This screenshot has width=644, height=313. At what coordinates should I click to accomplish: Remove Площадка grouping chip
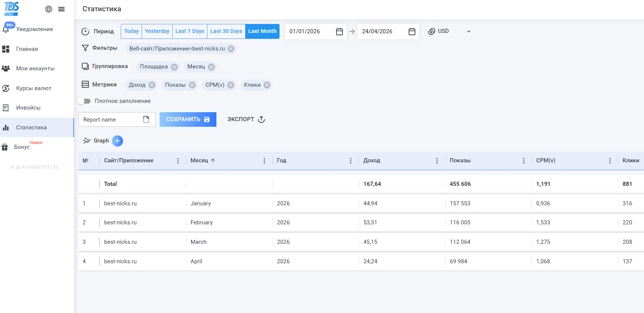pyautogui.click(x=174, y=67)
